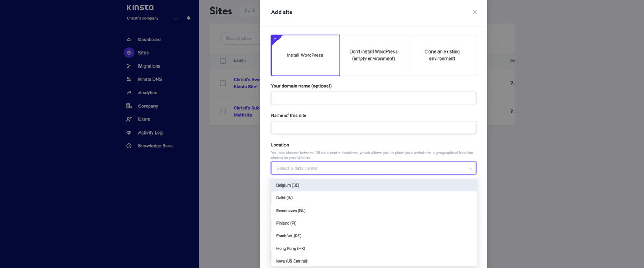644x268 pixels.
Task: Choose Iowa (US Central) data center
Action: click(374, 261)
